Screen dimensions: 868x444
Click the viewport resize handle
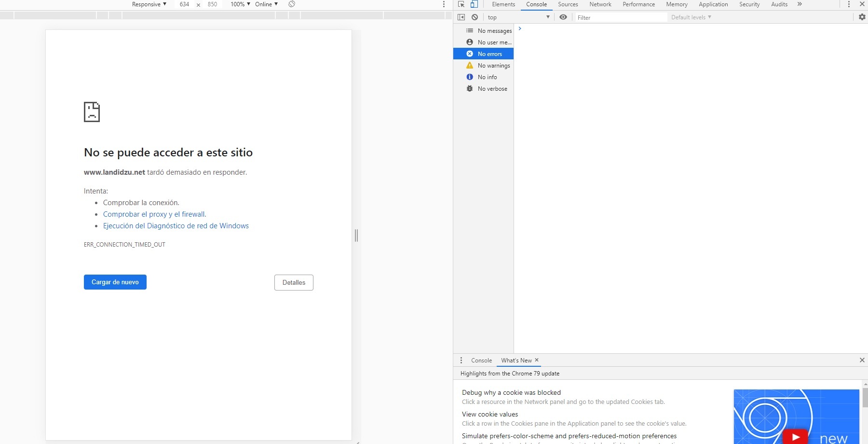click(356, 236)
